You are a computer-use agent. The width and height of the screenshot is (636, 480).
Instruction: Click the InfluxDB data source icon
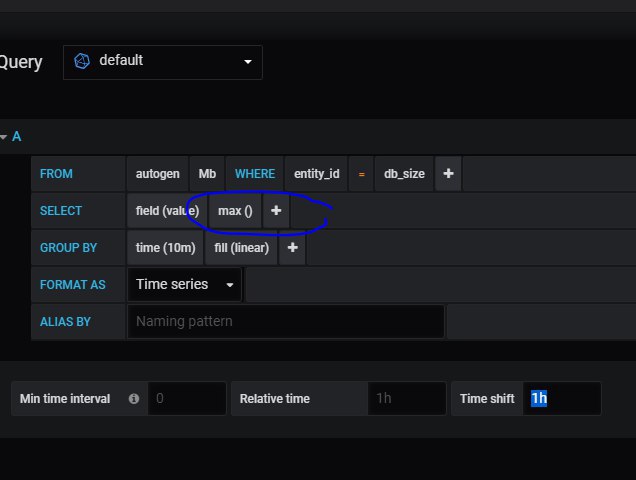pos(82,61)
